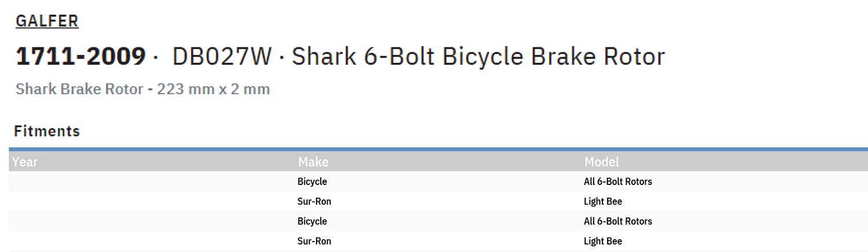Select the second All 6-Bolt Rotors cell
The image size is (868, 252).
tap(618, 221)
